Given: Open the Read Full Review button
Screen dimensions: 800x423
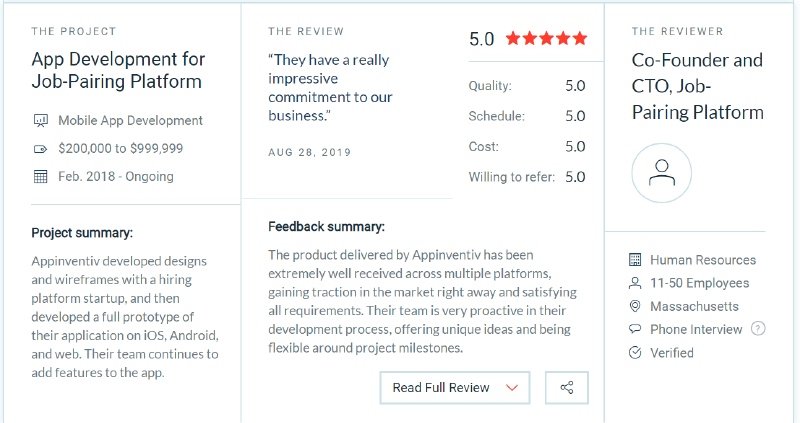Looking at the screenshot, I should [455, 388].
